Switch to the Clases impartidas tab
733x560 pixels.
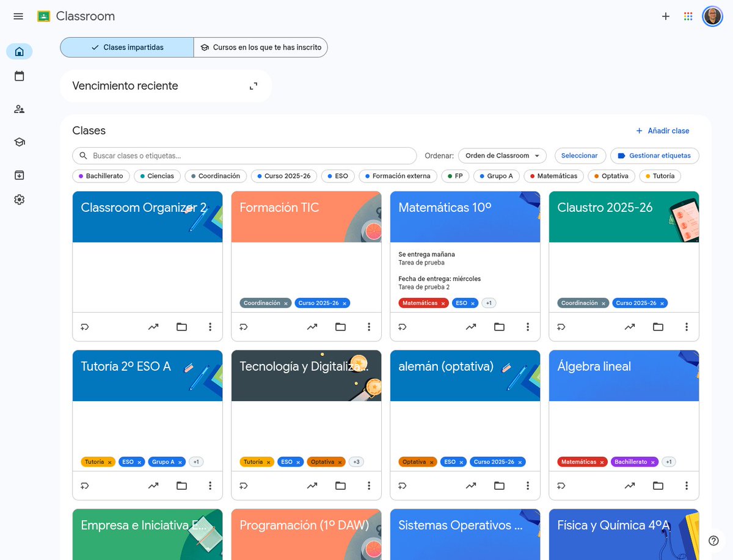127,47
